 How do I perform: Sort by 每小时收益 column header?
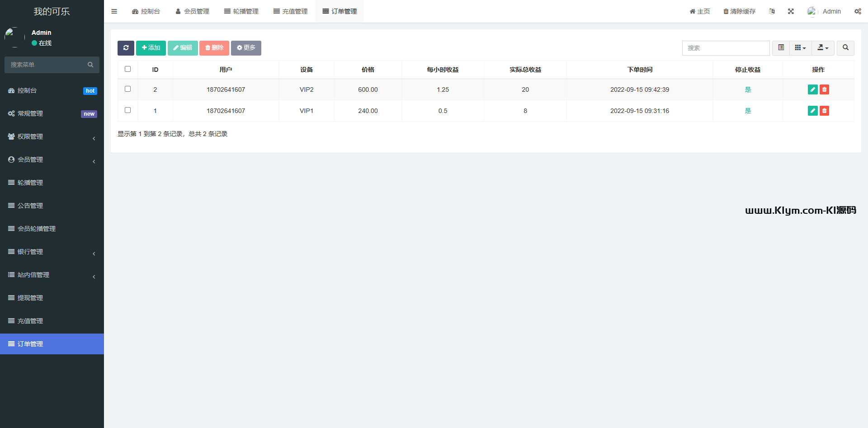tap(443, 70)
